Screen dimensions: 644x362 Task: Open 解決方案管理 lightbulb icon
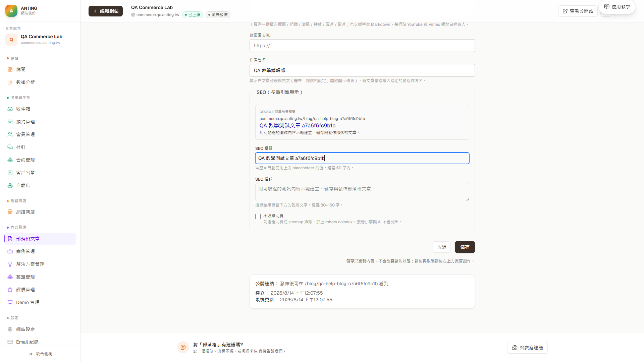tap(10, 264)
